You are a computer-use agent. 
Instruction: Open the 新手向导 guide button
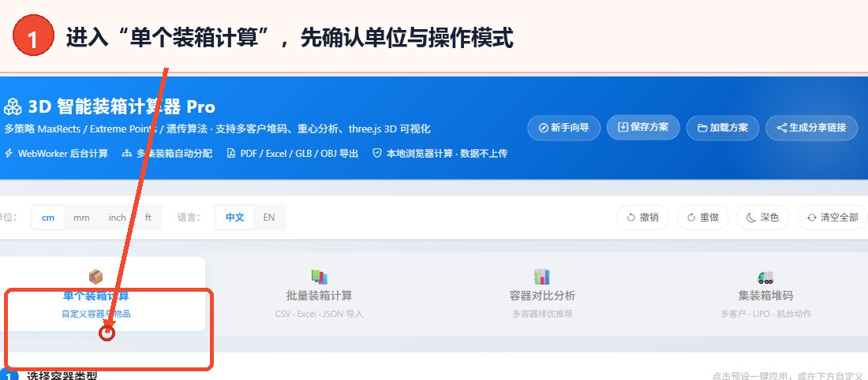point(563,128)
